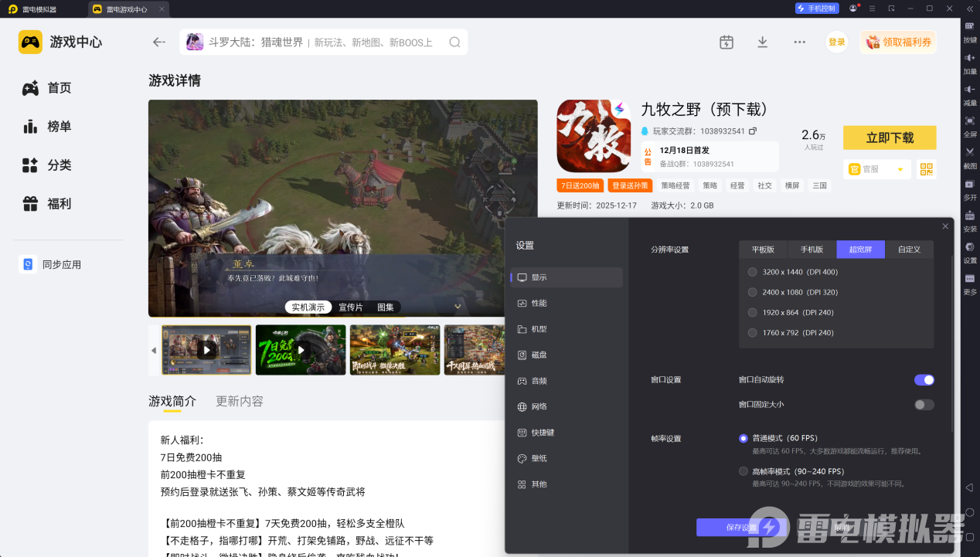
Task: Switch to 平板版 resolution tab
Action: (x=763, y=250)
